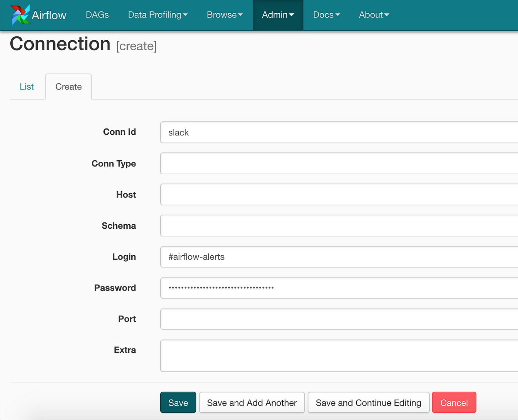518x420 pixels.
Task: Click the Schema label
Action: [x=119, y=226]
